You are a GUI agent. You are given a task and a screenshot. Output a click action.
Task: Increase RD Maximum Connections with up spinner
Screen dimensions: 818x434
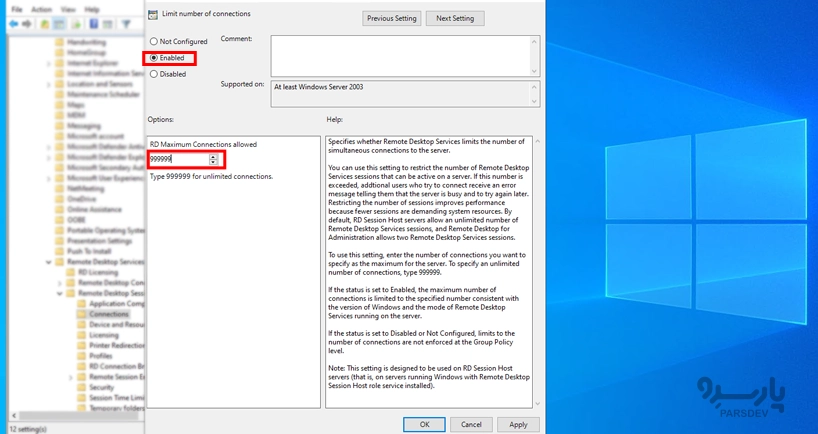coord(213,156)
